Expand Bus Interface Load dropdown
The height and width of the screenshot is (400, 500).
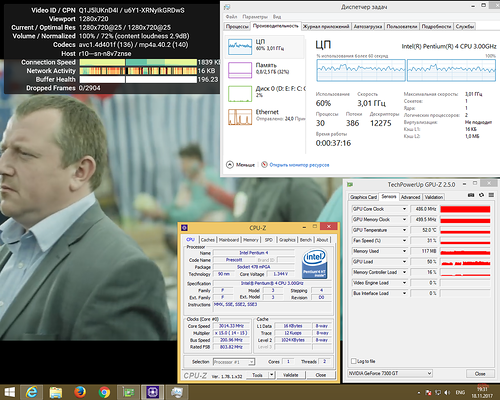[x=404, y=293]
